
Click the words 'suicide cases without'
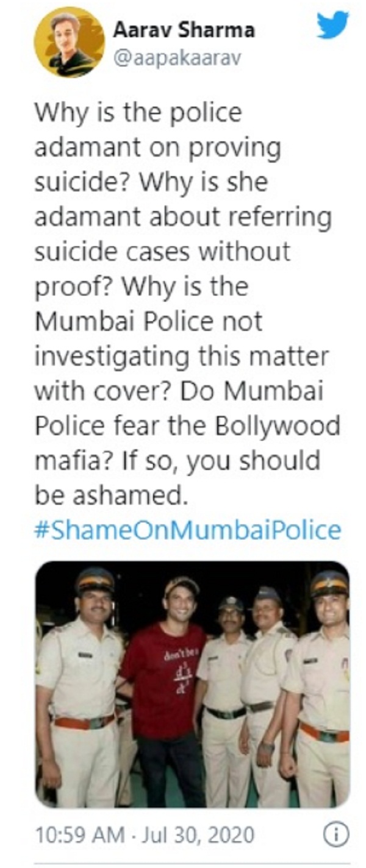[x=162, y=252]
